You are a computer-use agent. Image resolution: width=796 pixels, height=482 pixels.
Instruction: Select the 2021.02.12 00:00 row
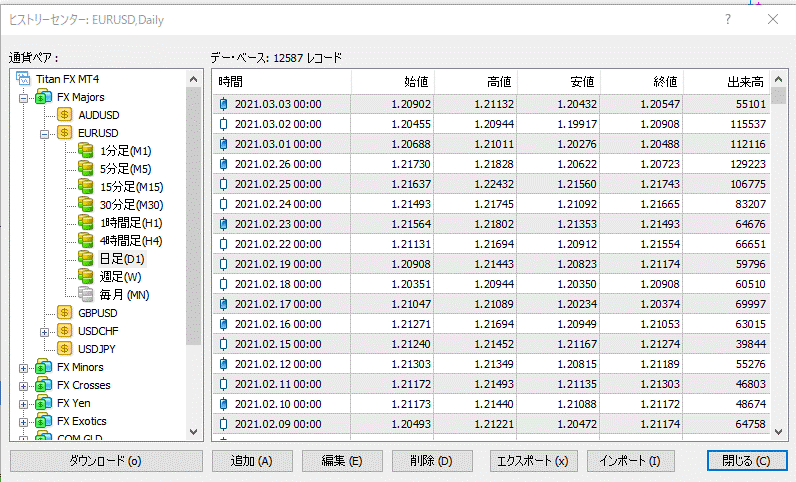(491, 364)
